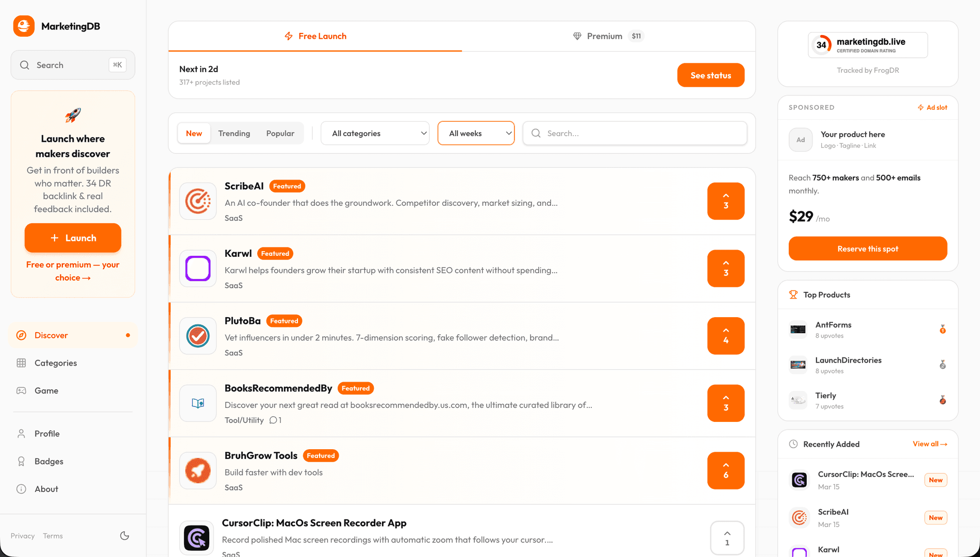Upvote the ScribeAI listing
980x557 pixels.
[x=725, y=201]
